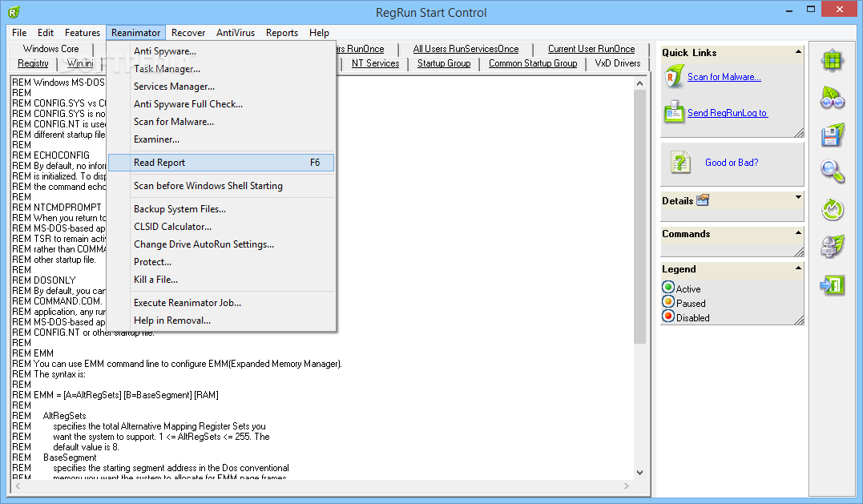Select Examiner... menu entry
Viewport: 863px width, 504px height.
tap(221, 139)
